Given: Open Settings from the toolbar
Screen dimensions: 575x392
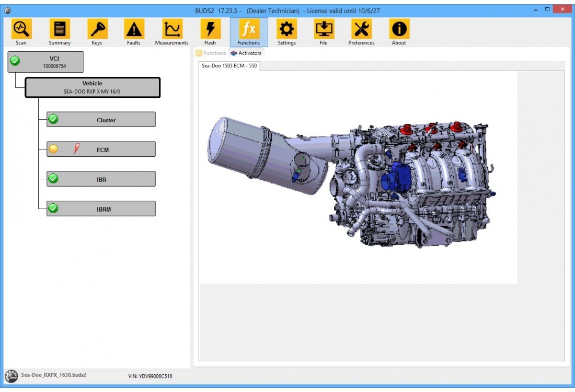Looking at the screenshot, I should pyautogui.click(x=286, y=30).
